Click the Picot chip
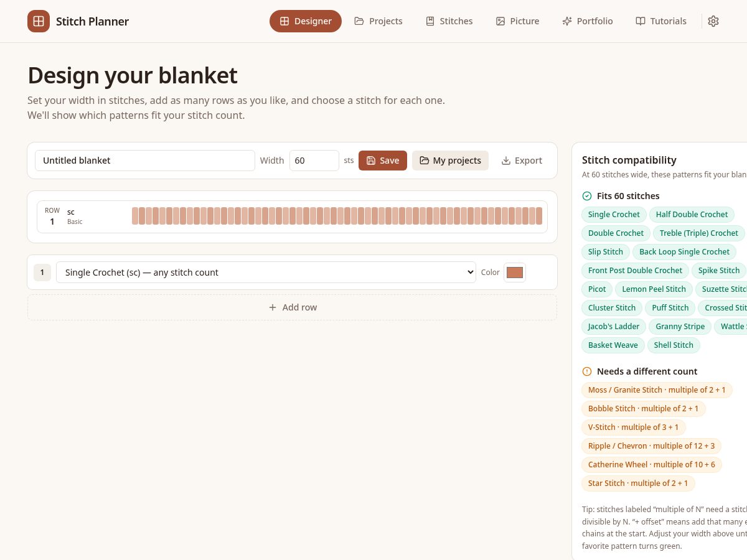Image resolution: width=747 pixels, height=560 pixels. pos(597,289)
